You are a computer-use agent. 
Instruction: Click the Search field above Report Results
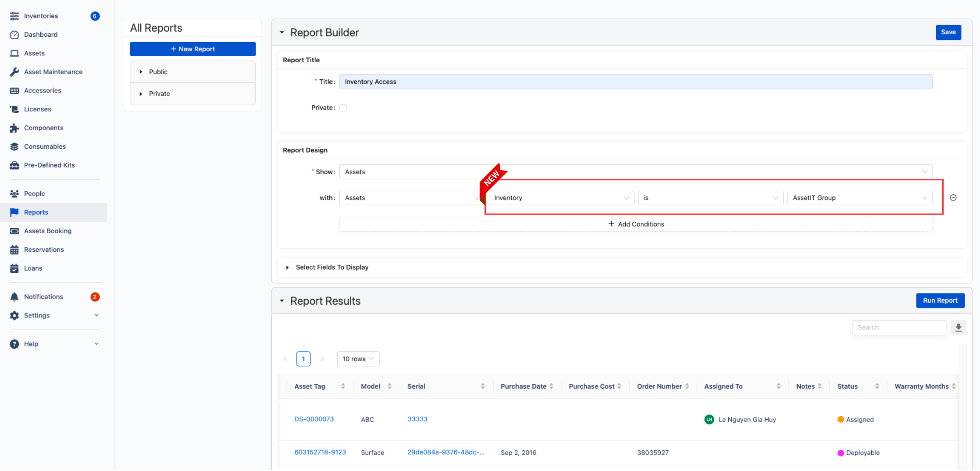pyautogui.click(x=898, y=327)
